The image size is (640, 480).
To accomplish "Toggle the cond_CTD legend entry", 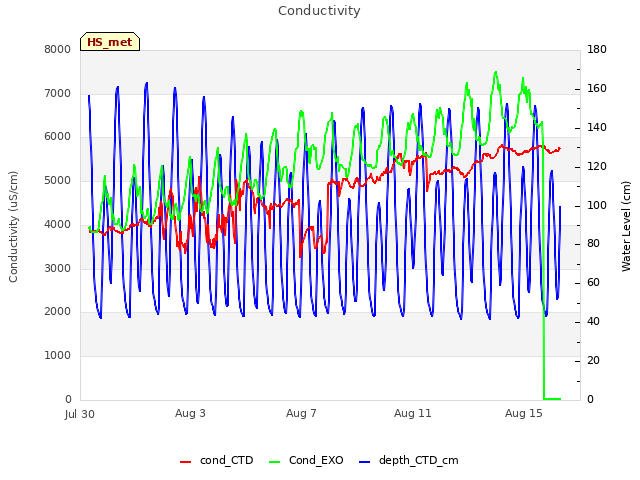I will coord(216,460).
